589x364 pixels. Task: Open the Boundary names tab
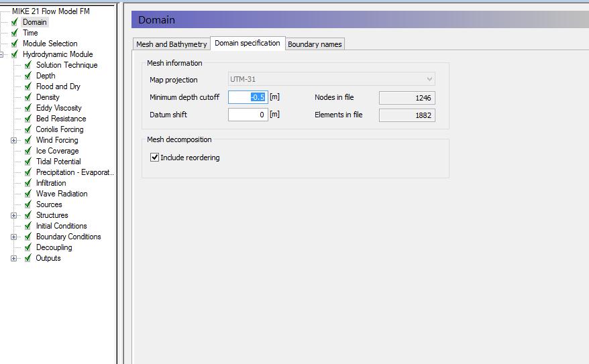[x=315, y=44]
